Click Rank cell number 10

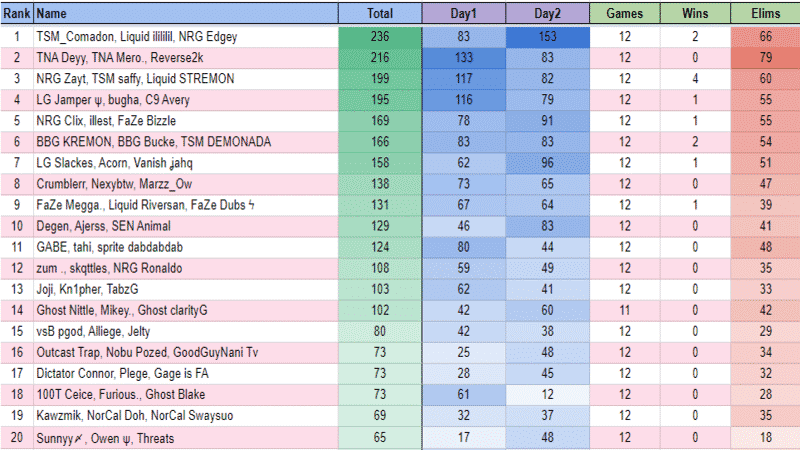coord(17,226)
